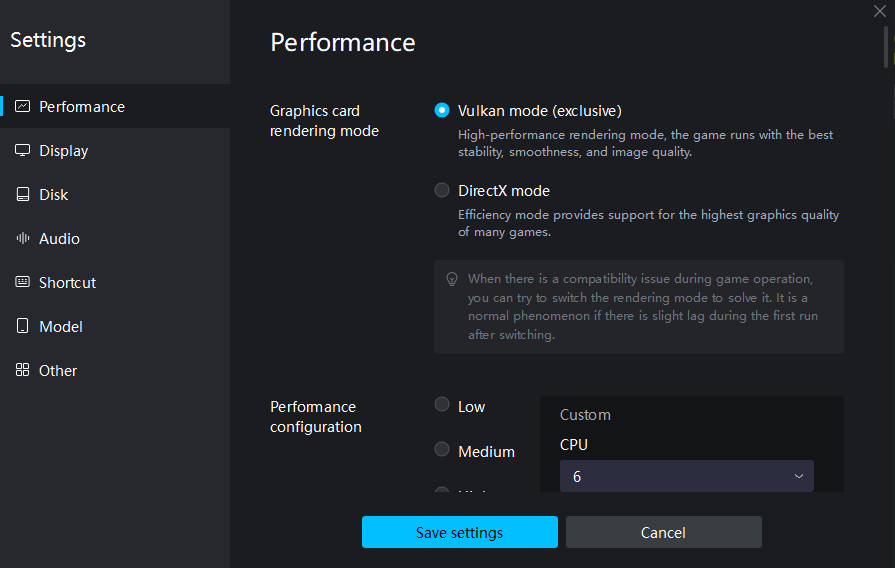
Task: Click the Audio waveform icon
Action: [22, 239]
